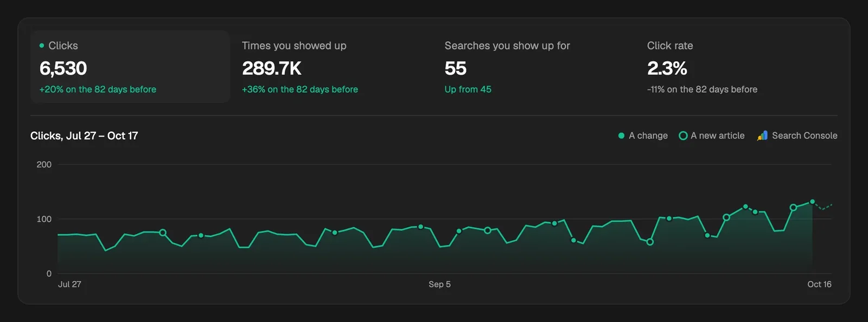The height and width of the screenshot is (322, 868).
Task: Click the green dot before the Clicks label
Action: point(42,46)
